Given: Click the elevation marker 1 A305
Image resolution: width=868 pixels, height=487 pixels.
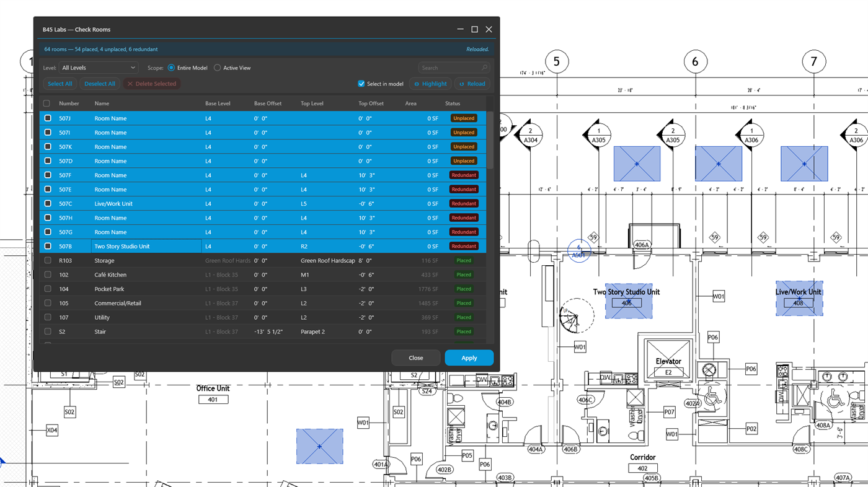Looking at the screenshot, I should point(598,135).
